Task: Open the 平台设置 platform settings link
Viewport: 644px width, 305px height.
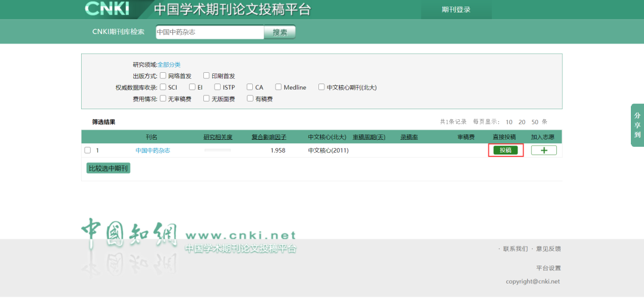Action: [549, 268]
